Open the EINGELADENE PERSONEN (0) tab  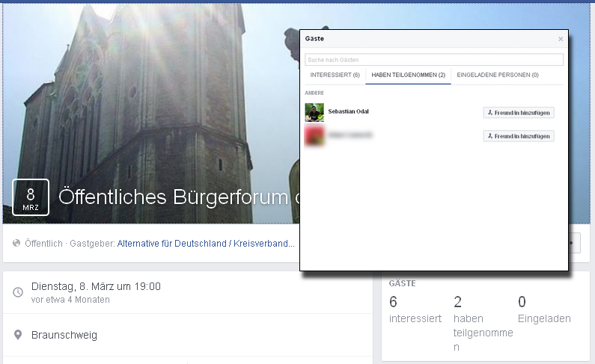coord(498,75)
